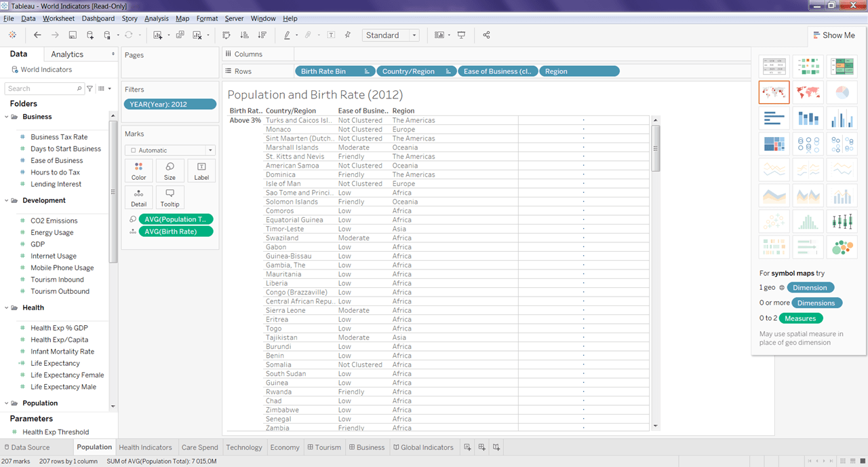868x467 pixels.
Task: Click the Tooltip button on Marks card
Action: pyautogui.click(x=170, y=197)
